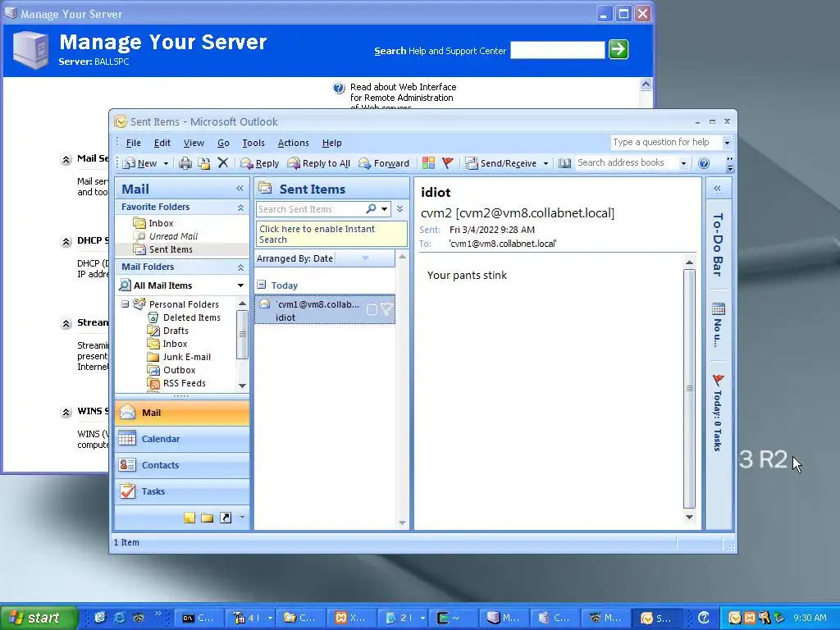Screen dimensions: 840x630
Task: Click green arrow in Manage Your Server search
Action: click(619, 50)
